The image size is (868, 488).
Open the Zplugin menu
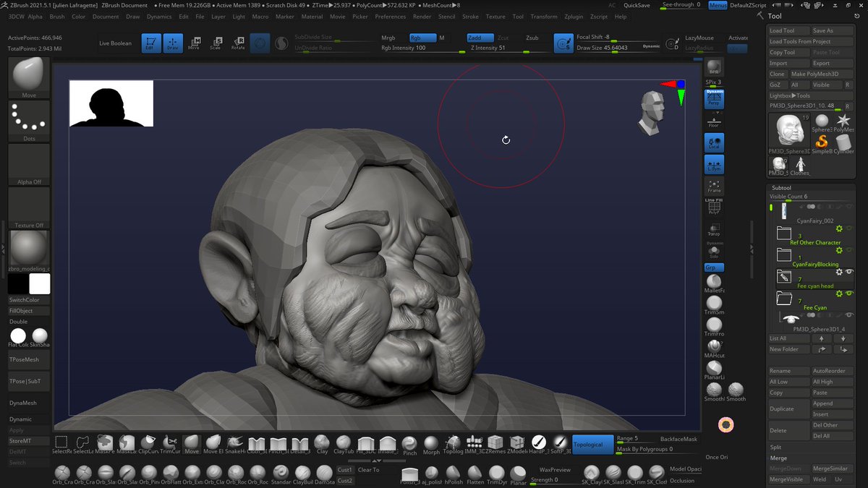point(574,17)
